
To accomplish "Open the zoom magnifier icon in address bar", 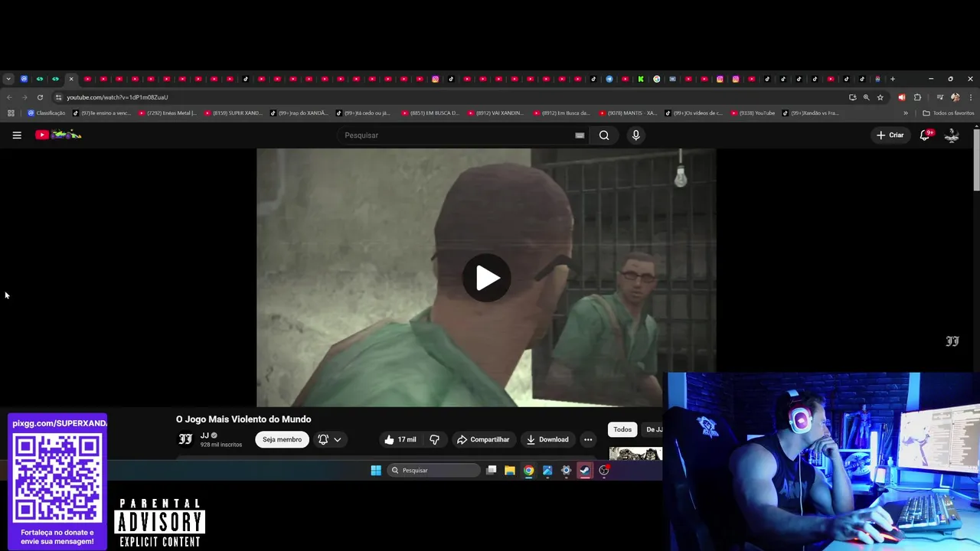I will point(866,97).
